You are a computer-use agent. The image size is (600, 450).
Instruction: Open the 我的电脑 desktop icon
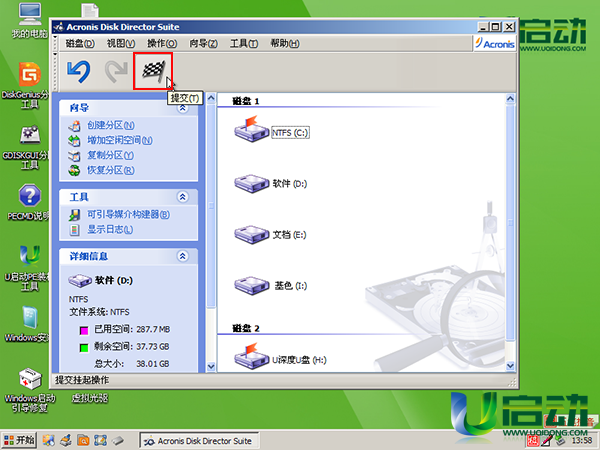(x=29, y=14)
